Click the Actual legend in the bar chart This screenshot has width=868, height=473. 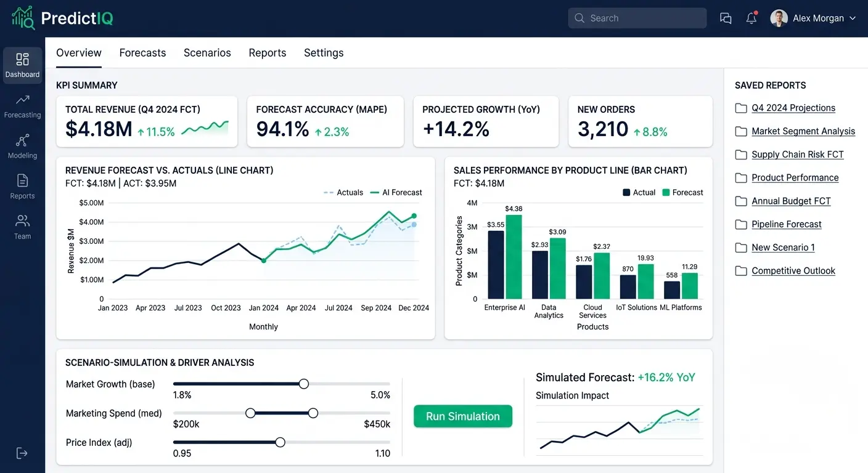(639, 193)
